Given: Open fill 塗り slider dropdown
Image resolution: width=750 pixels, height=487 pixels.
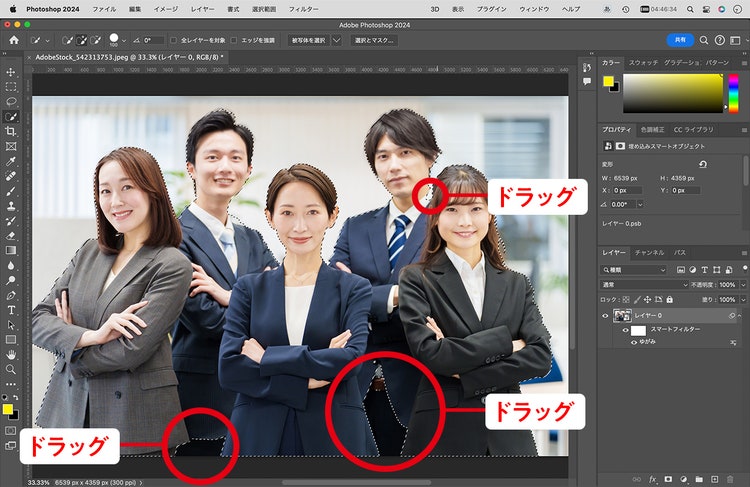Looking at the screenshot, I should pos(743,299).
